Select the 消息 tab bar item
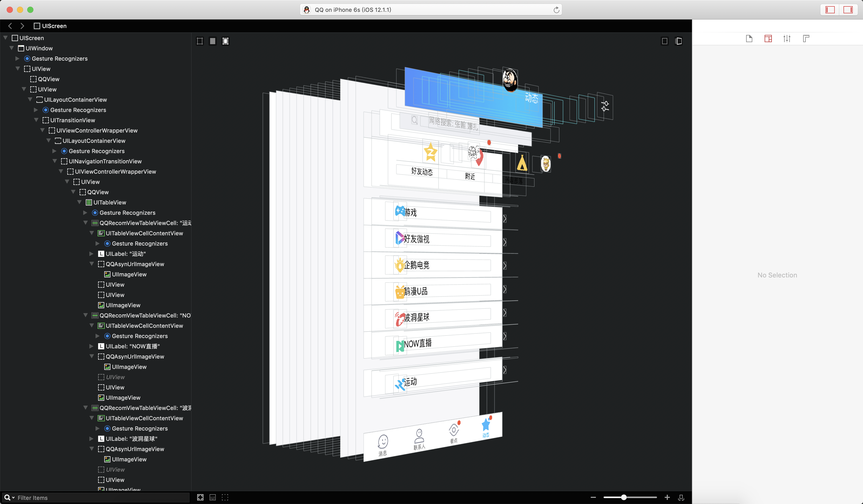 383,445
